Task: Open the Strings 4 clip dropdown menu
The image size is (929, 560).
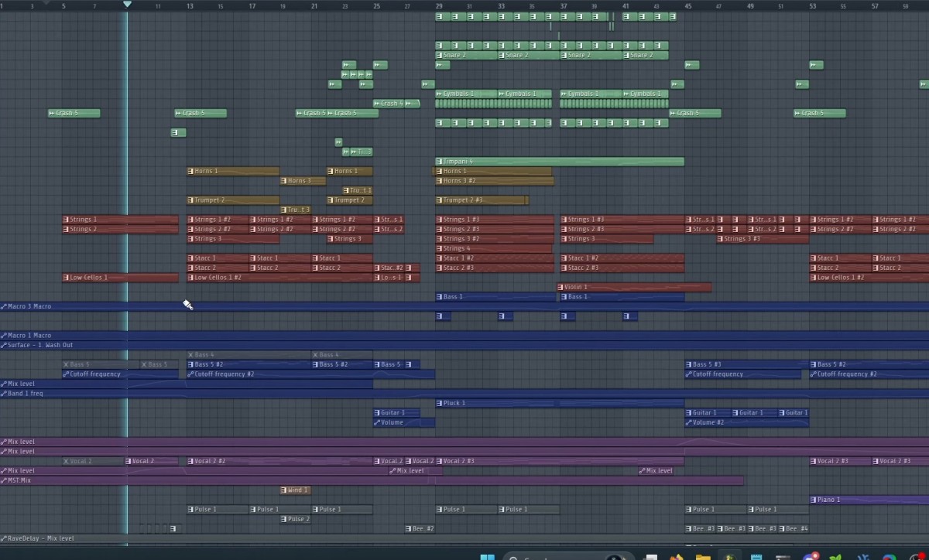Action: pyautogui.click(x=440, y=248)
